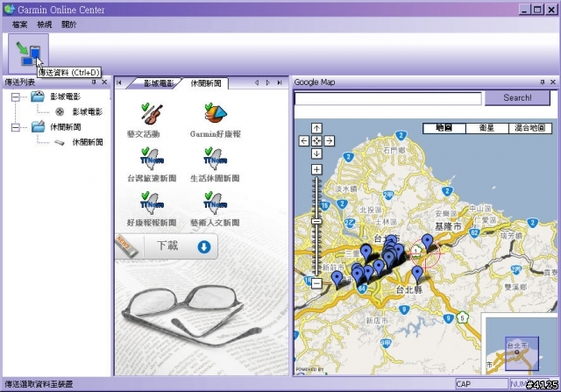Switch to the 休閒新聞 tab
This screenshot has height=392, width=561.
point(206,83)
